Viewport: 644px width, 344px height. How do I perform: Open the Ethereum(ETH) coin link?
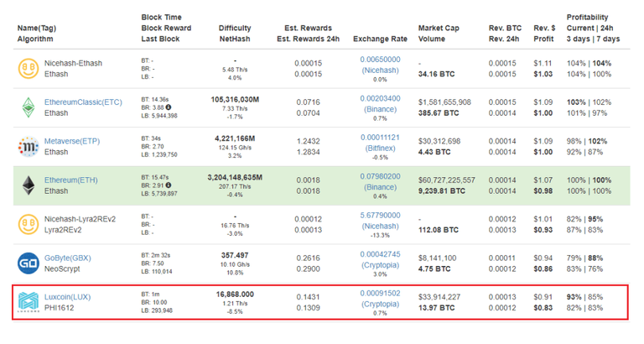click(x=71, y=180)
